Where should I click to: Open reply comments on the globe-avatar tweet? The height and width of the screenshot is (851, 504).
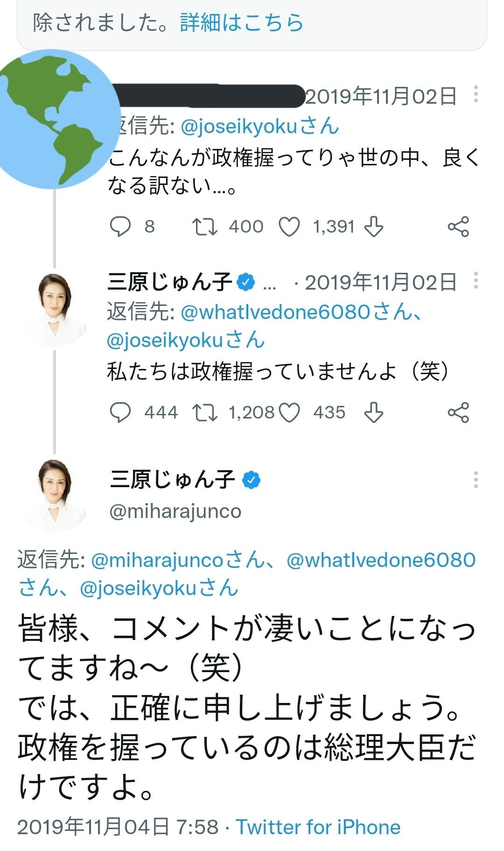pos(120,227)
